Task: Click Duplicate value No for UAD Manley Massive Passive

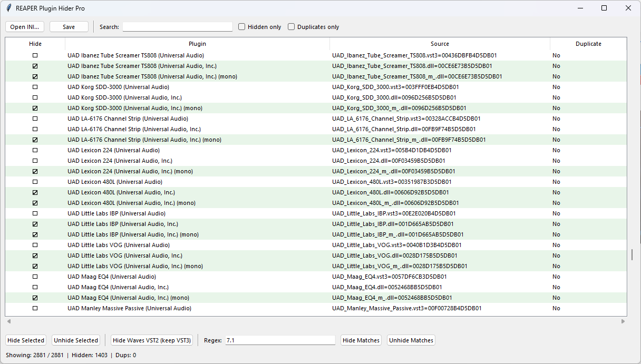Action: click(x=556, y=308)
